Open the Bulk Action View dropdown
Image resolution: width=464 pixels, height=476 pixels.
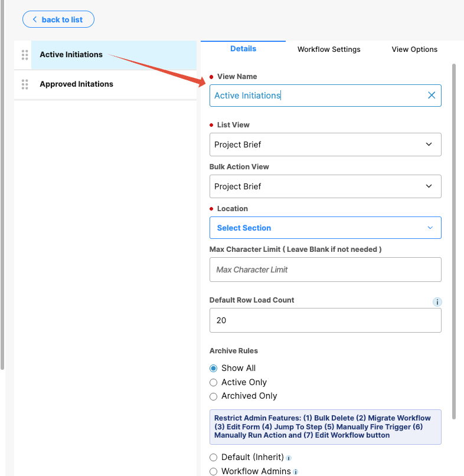[325, 186]
